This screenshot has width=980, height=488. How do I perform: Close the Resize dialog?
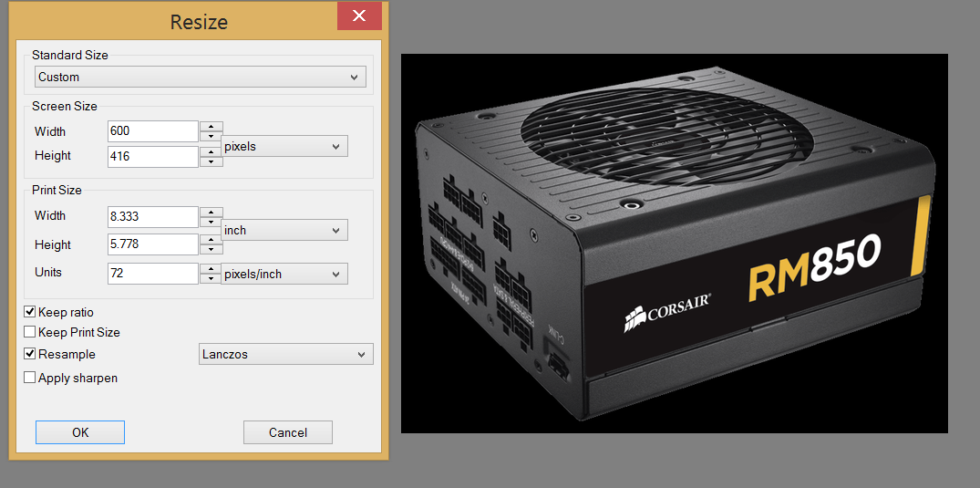pos(359,16)
